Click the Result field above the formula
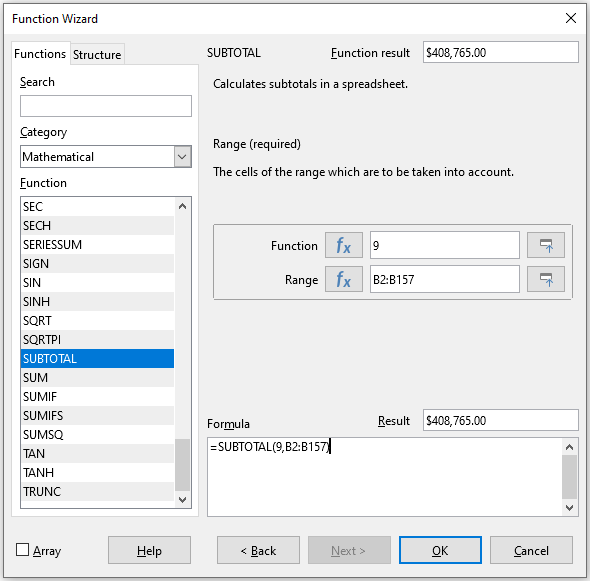This screenshot has width=590, height=581. pyautogui.click(x=500, y=420)
